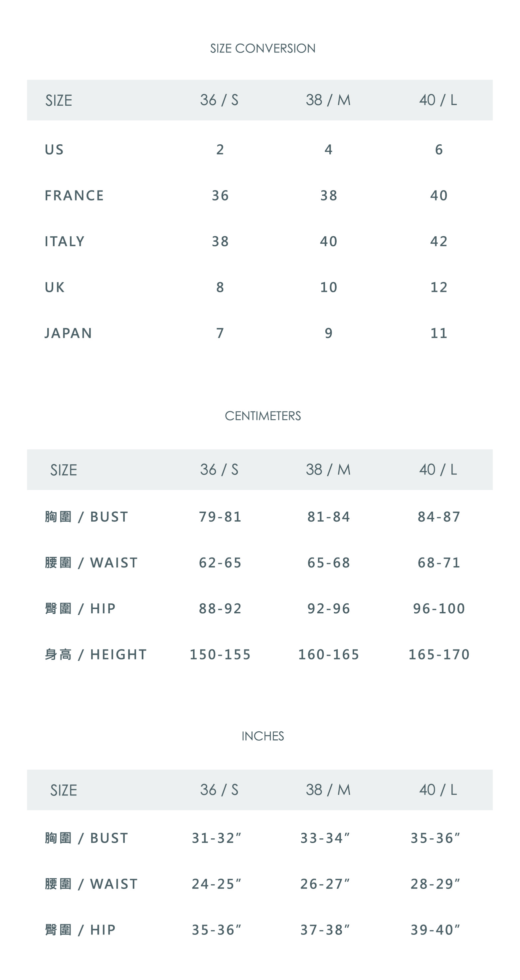Click the bust 79-81 centimeter value
Viewport: 520px width, 980px height.
(x=221, y=517)
